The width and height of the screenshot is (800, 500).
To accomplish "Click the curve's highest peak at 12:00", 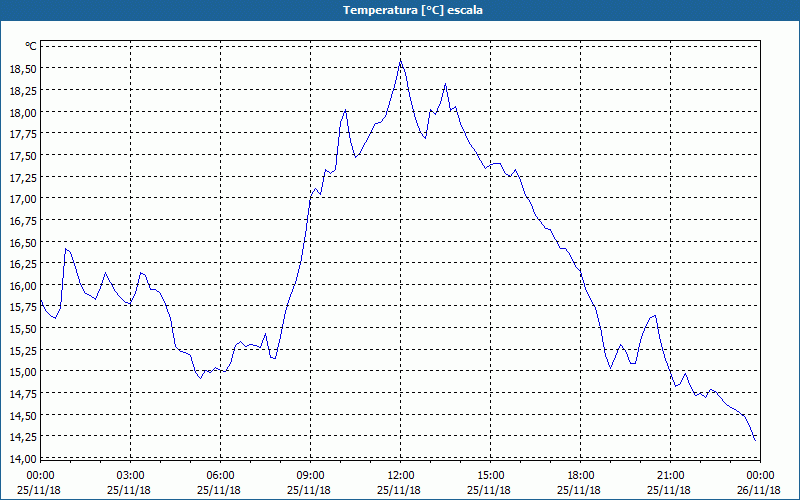I will point(401,60).
